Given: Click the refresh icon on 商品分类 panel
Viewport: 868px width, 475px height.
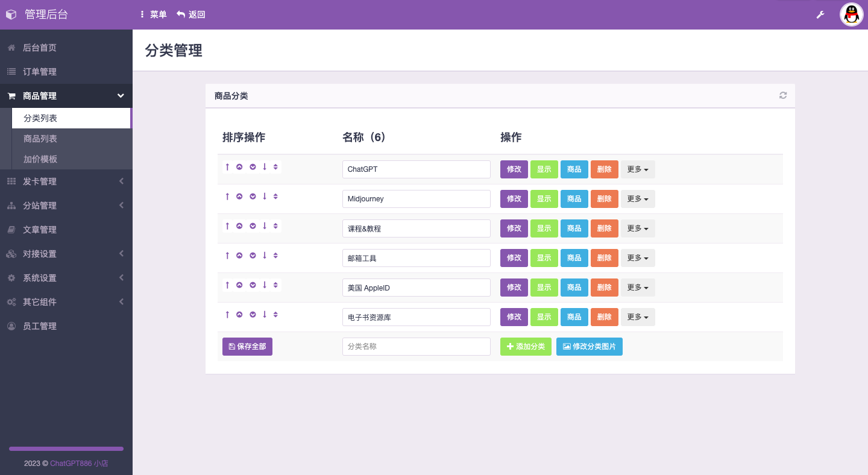Looking at the screenshot, I should pyautogui.click(x=782, y=95).
